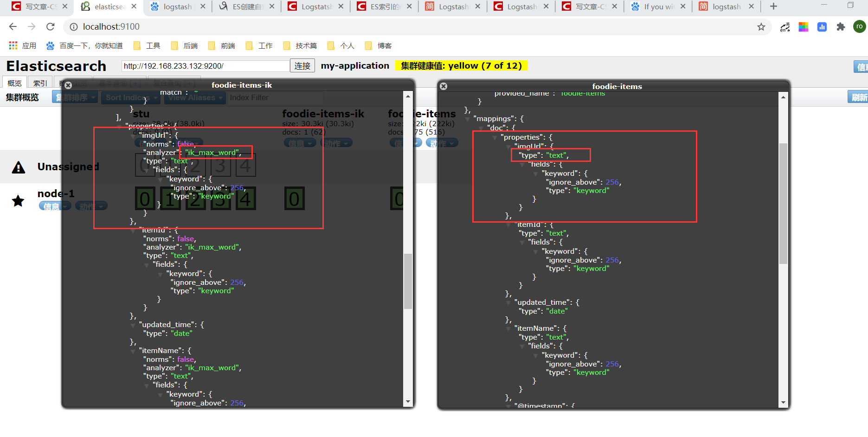Collapse the imgUrl node in foodie-items-ik dialog
Viewport: 868px width, 437px height.
(x=134, y=136)
